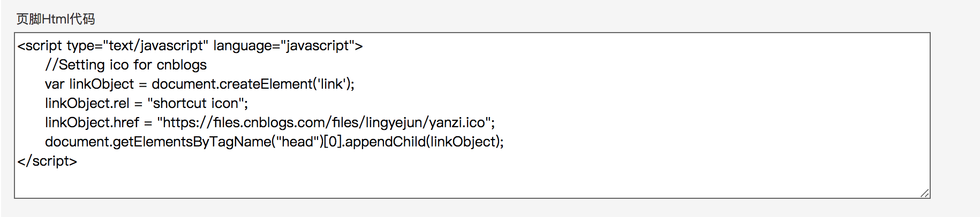This screenshot has width=980, height=217.
Task: Click the "shortcut icon" string value
Action: [195, 104]
